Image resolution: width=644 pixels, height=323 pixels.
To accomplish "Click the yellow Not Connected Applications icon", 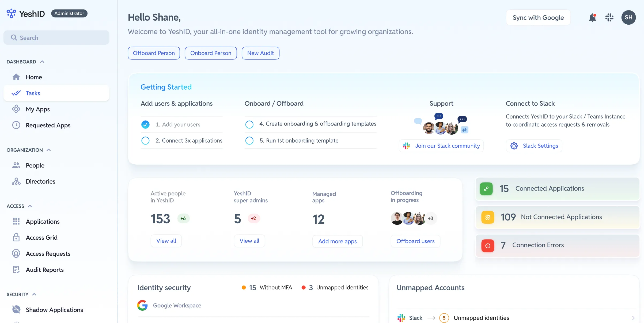I will tap(487, 217).
